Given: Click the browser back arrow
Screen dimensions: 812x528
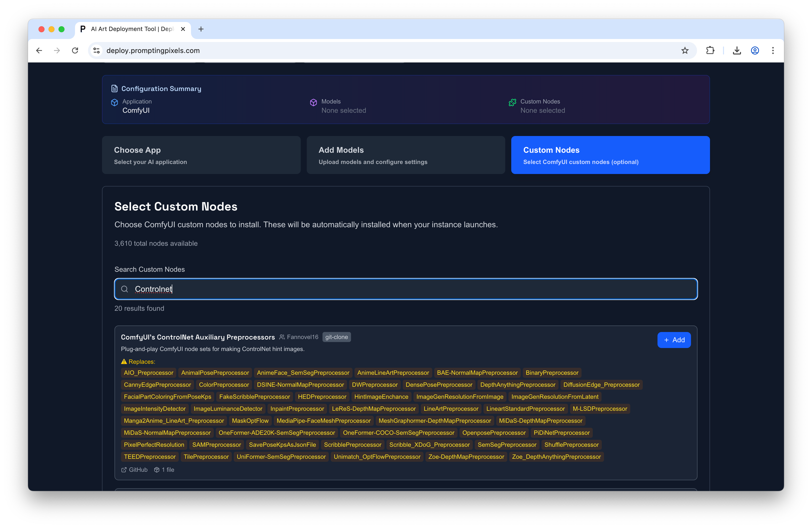Looking at the screenshot, I should click(39, 50).
